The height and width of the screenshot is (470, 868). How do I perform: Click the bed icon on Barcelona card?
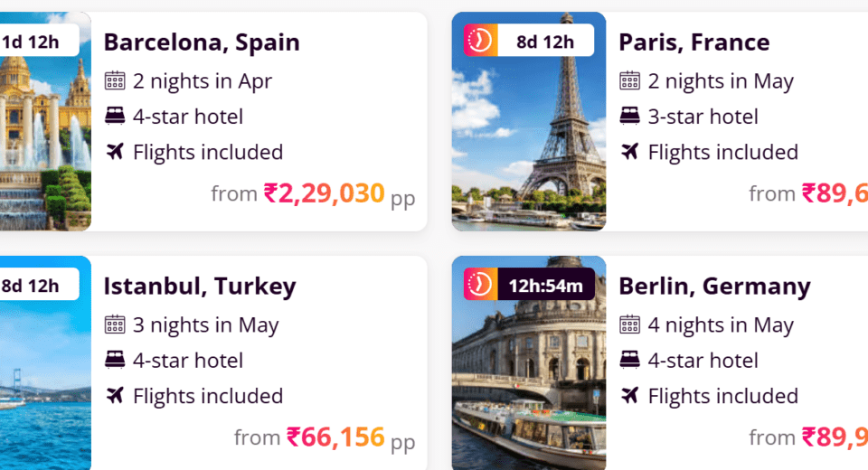click(115, 117)
